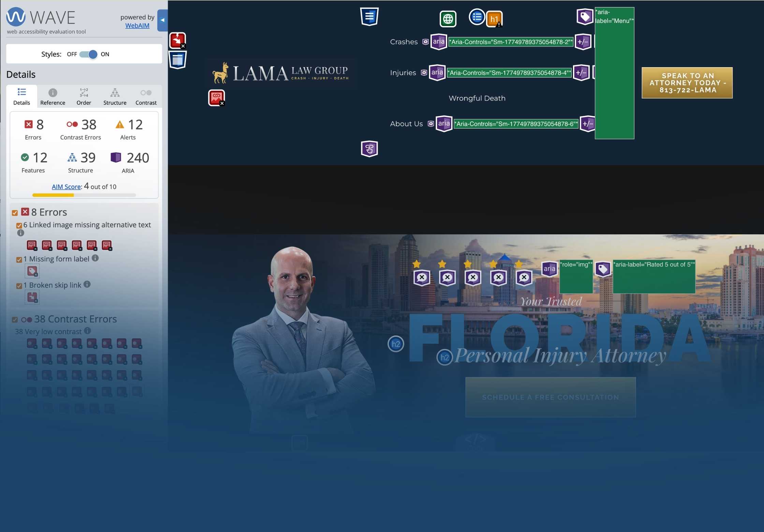The image size is (764, 532).
Task: Switch to the Contrast tab
Action: [x=146, y=97]
